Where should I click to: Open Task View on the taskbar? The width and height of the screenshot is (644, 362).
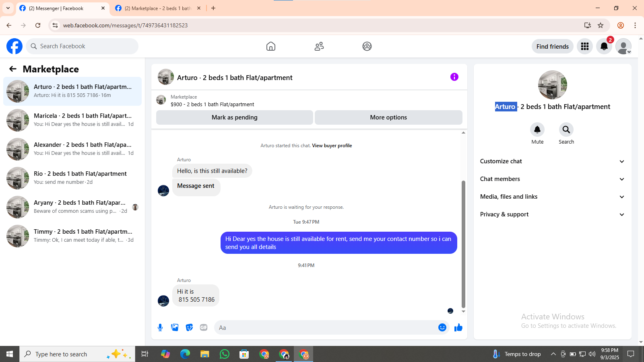[145, 354]
